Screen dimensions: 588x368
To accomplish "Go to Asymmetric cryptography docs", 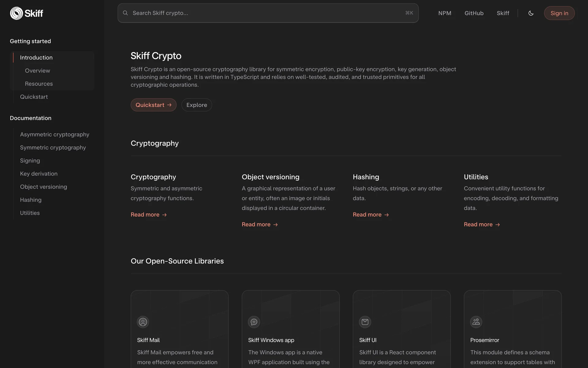I will (x=55, y=134).
